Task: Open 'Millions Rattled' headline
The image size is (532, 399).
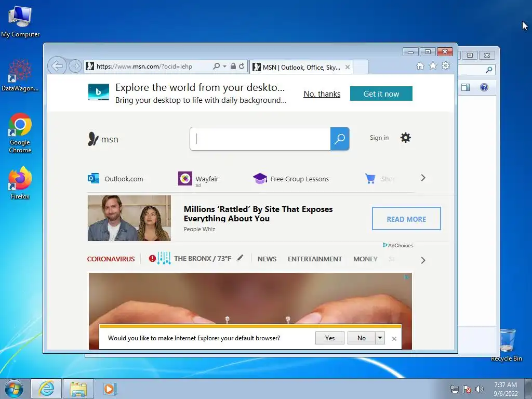Action: (x=258, y=214)
